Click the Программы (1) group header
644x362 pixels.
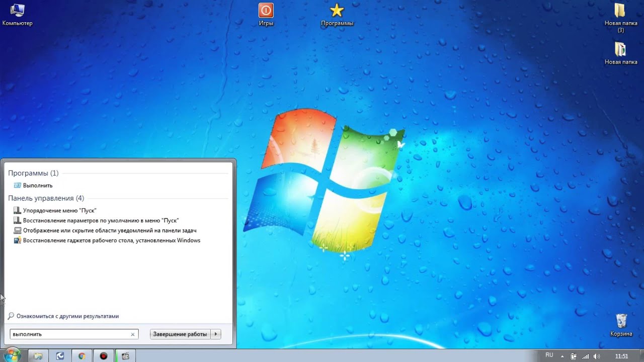(33, 173)
